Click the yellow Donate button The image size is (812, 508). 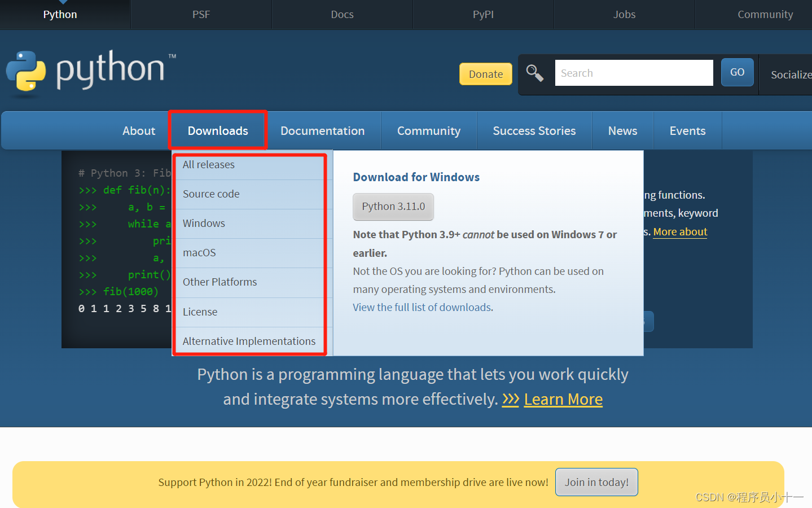pos(486,74)
